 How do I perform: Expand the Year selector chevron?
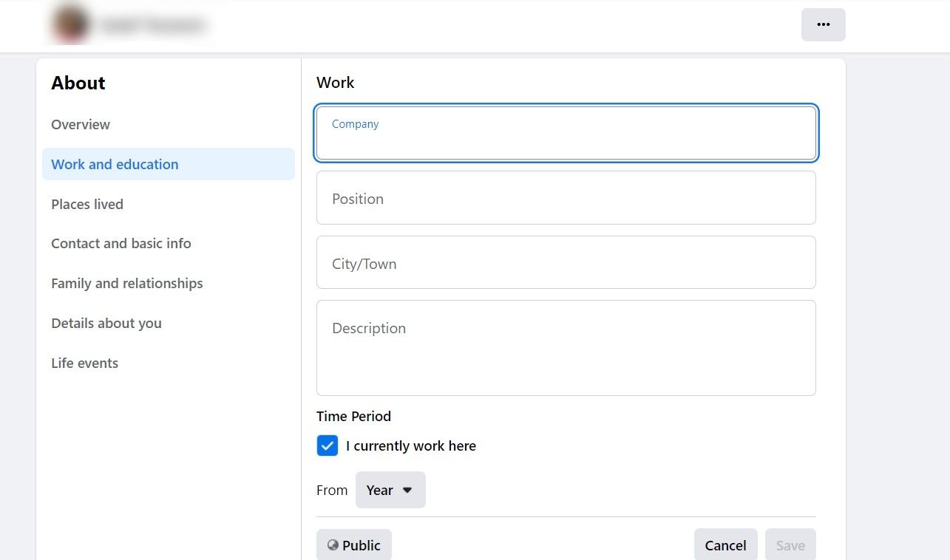click(x=407, y=490)
